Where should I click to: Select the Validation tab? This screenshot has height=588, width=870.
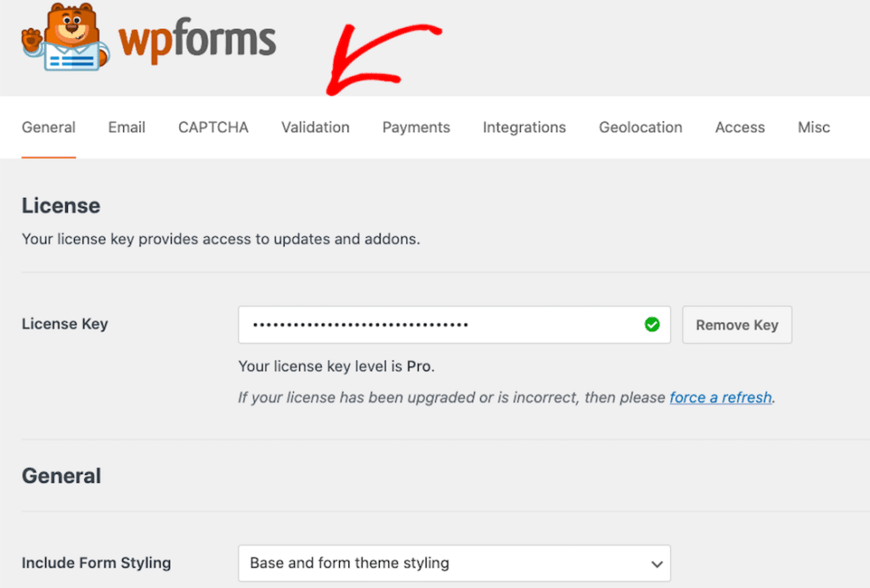[315, 127]
